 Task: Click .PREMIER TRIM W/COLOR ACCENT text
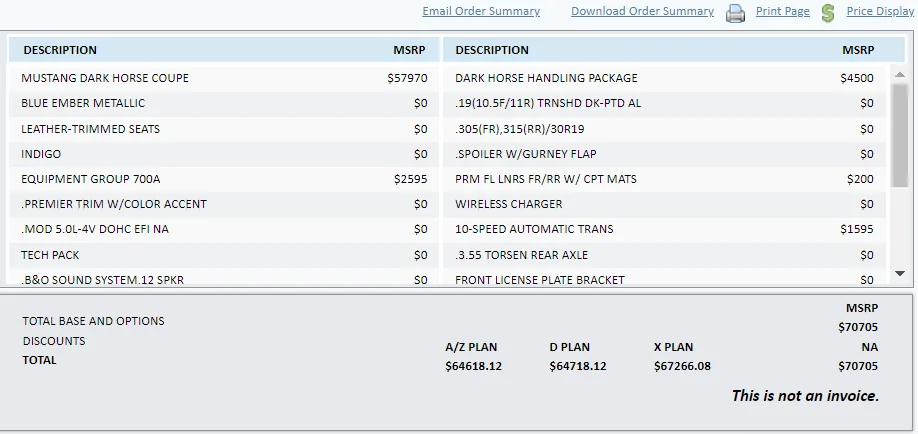pyautogui.click(x=114, y=204)
